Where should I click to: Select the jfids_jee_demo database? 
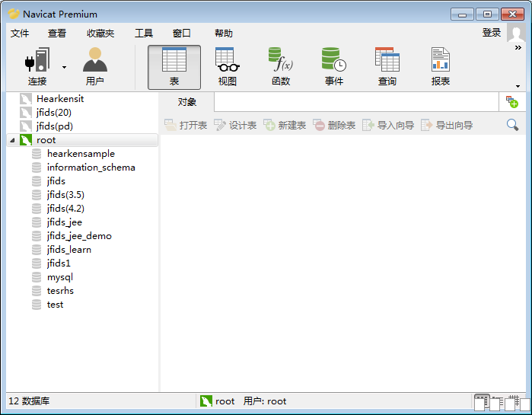(x=79, y=236)
